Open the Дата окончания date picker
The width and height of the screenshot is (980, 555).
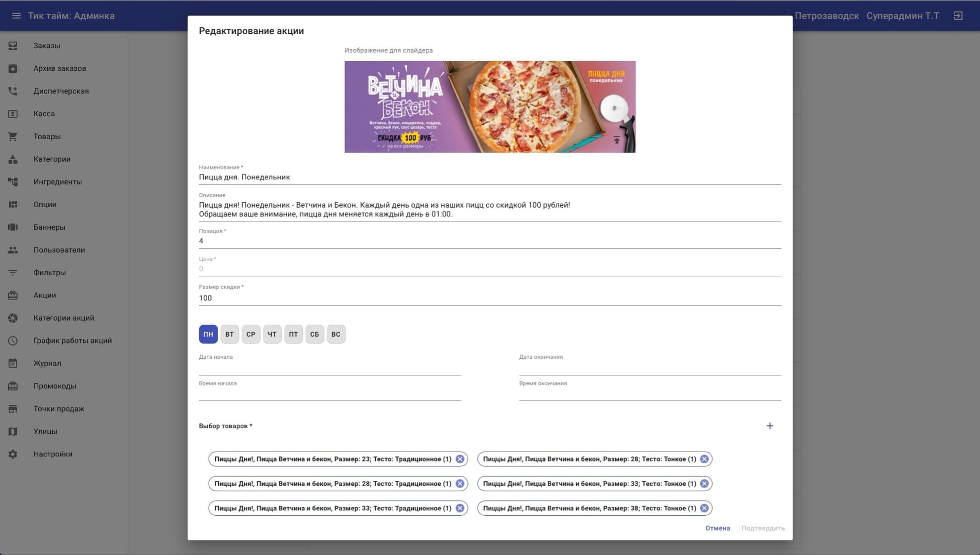tap(650, 369)
